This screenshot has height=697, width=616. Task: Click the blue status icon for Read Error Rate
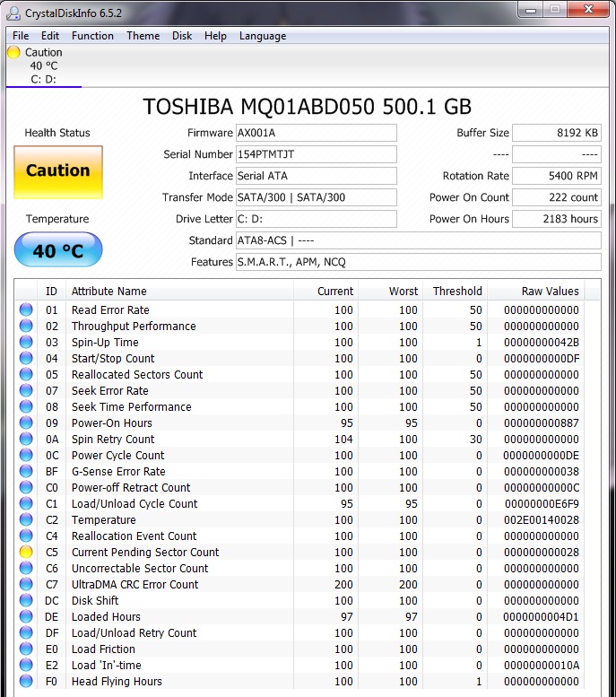click(26, 309)
